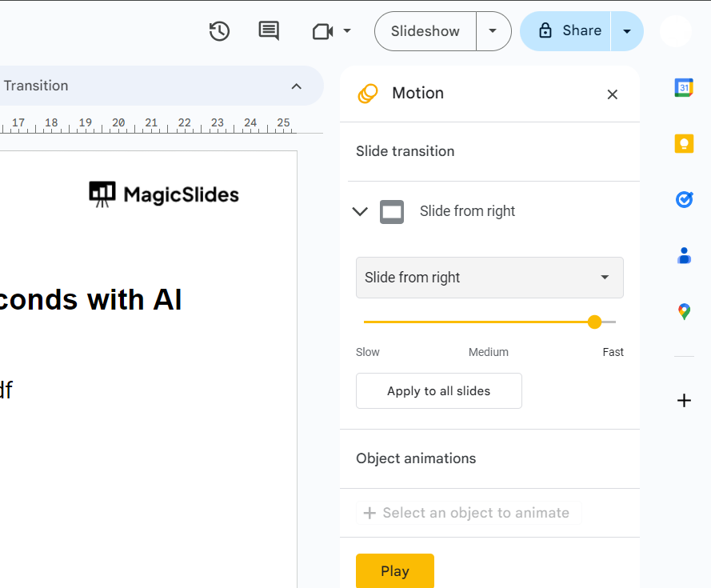Open Google Tasks side panel
This screenshot has height=588, width=711.
point(684,199)
